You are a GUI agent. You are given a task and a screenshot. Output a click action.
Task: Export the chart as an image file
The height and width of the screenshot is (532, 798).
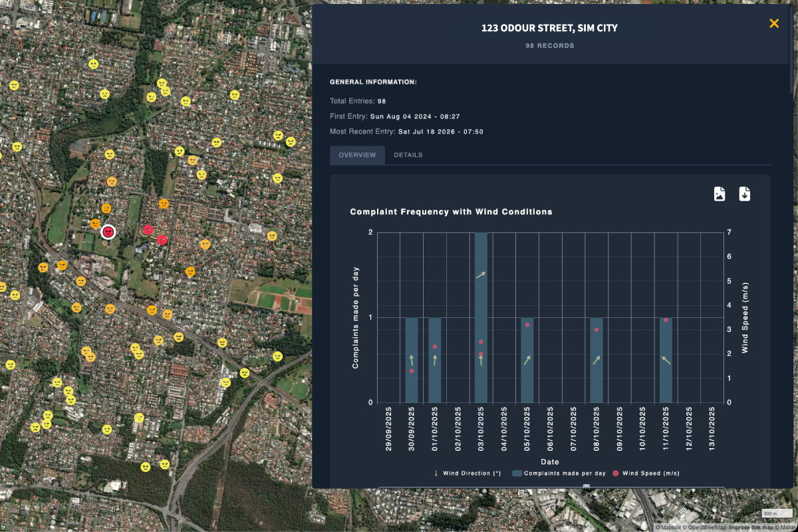click(719, 194)
